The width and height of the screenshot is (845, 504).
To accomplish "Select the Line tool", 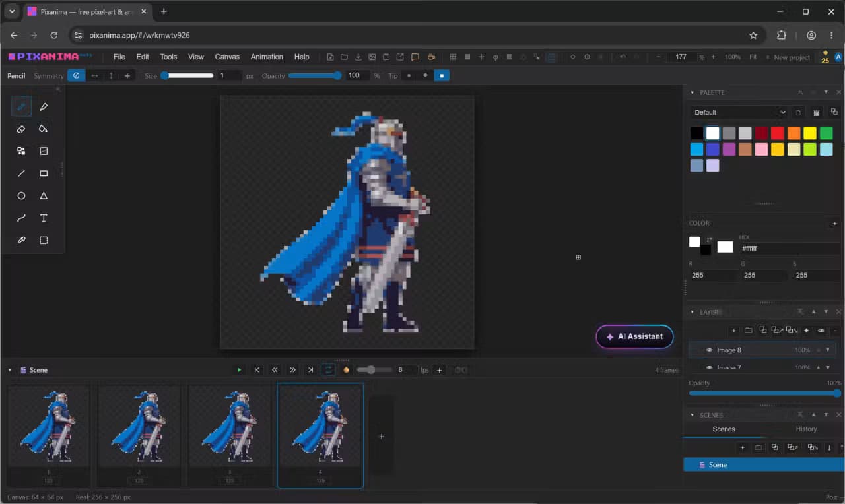I will (x=21, y=173).
